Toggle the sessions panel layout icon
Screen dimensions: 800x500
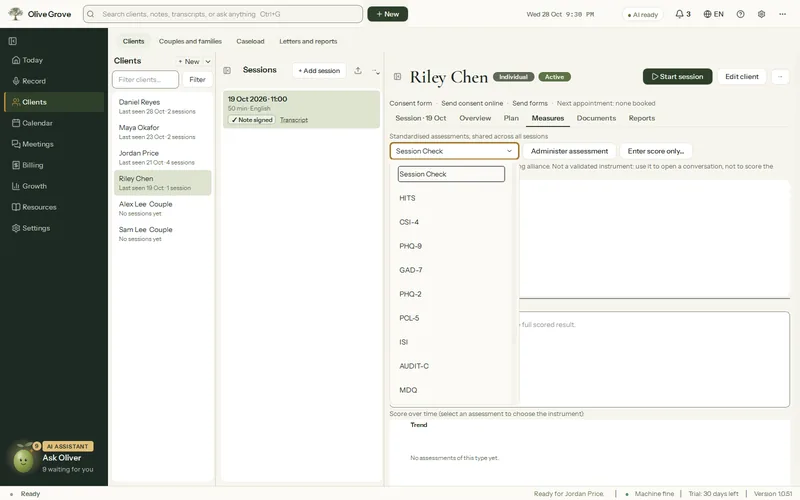227,70
